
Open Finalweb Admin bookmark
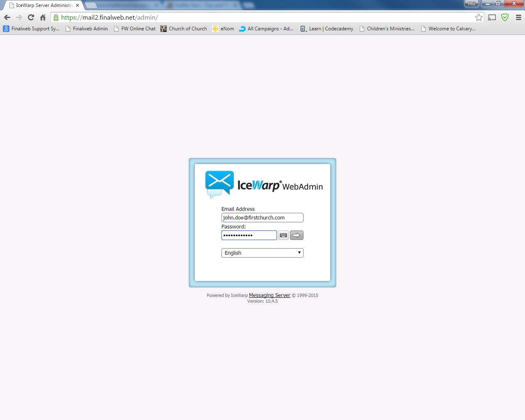point(87,29)
